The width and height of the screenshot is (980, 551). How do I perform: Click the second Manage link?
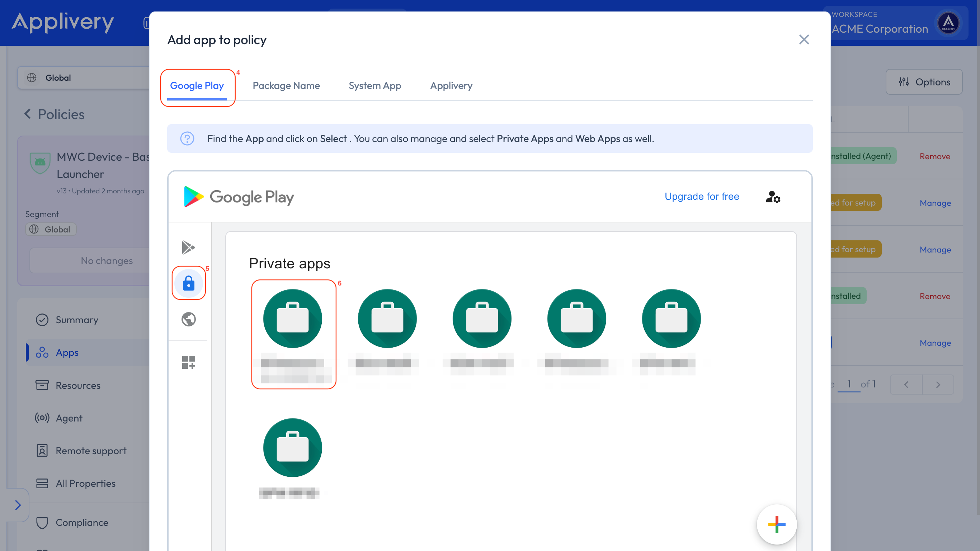[935, 250]
